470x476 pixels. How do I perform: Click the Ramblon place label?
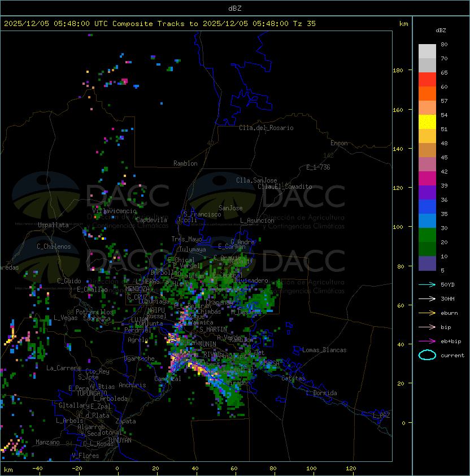(185, 163)
